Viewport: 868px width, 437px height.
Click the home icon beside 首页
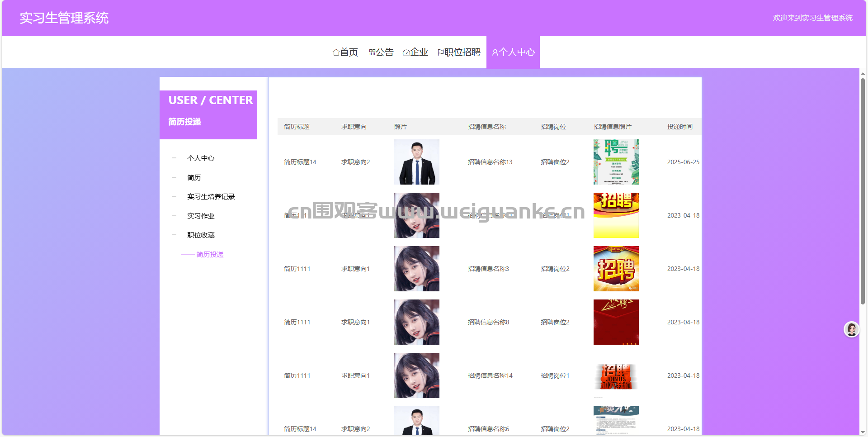point(336,52)
